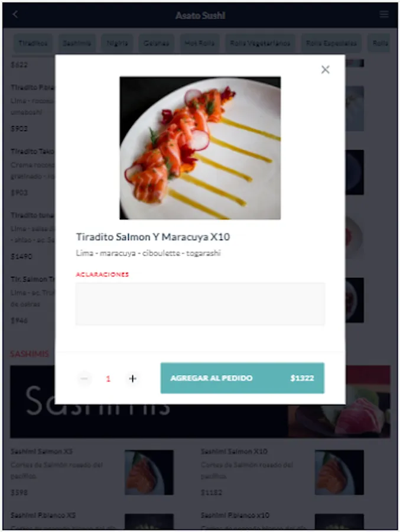Close the product dialog with X icon

325,70
